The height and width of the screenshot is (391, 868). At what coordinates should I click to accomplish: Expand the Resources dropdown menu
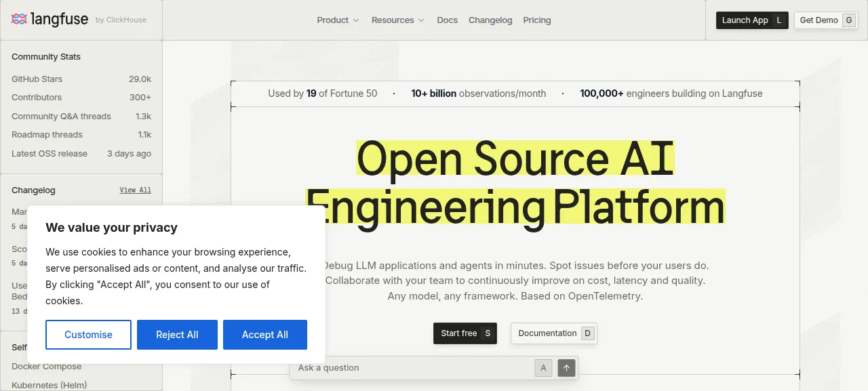pos(397,20)
